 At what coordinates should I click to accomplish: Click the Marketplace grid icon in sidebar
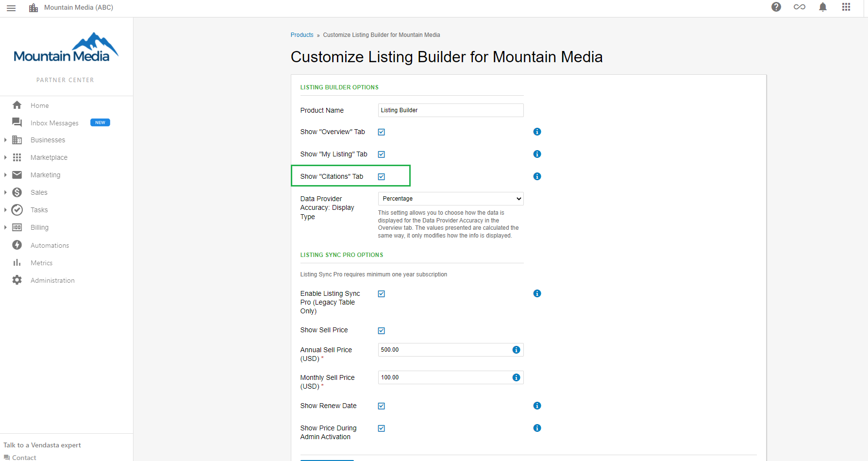(x=17, y=157)
